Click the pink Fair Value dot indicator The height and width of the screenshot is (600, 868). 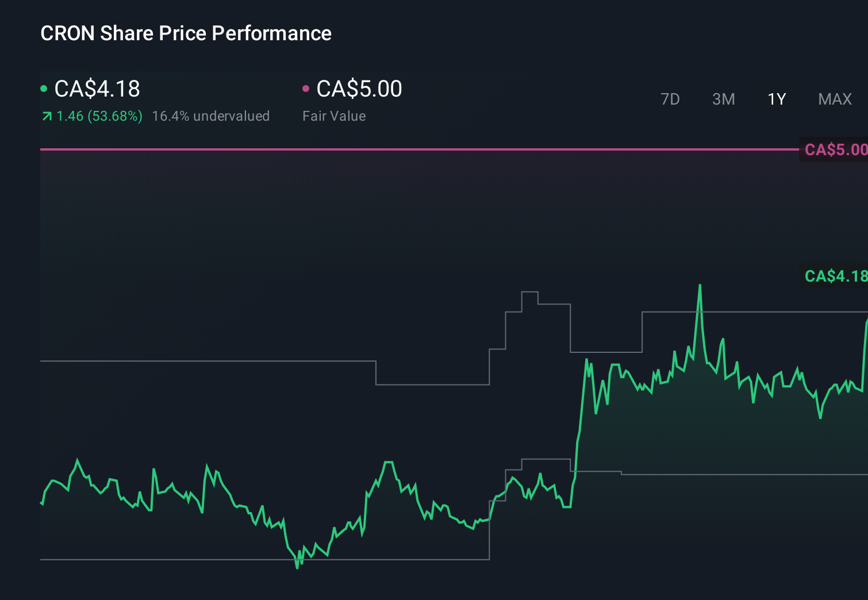tap(306, 89)
